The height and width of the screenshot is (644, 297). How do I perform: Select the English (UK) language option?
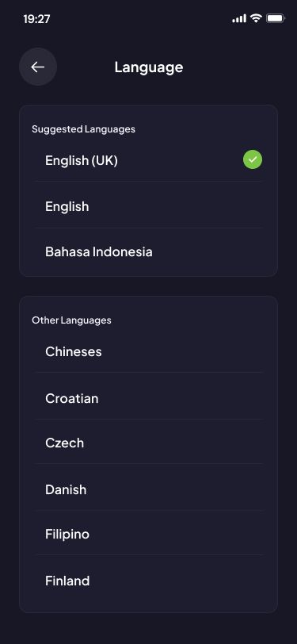(x=149, y=160)
